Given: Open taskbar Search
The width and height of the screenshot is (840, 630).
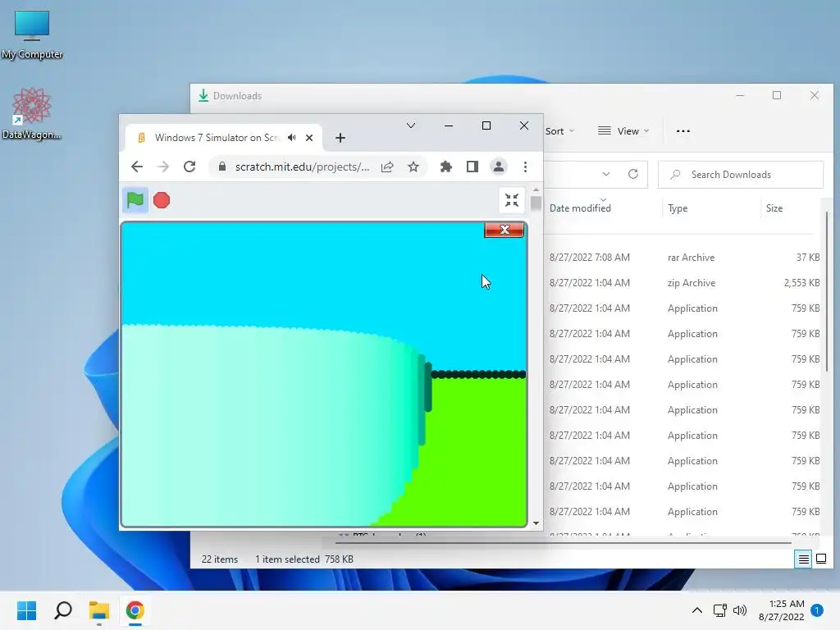Looking at the screenshot, I should coord(63,610).
